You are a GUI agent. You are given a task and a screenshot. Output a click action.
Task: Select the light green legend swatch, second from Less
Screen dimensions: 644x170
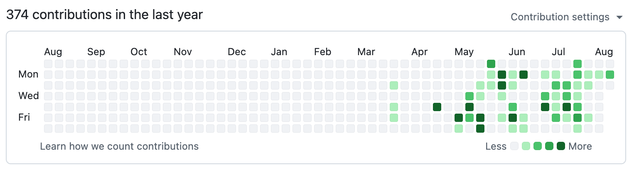526,146
